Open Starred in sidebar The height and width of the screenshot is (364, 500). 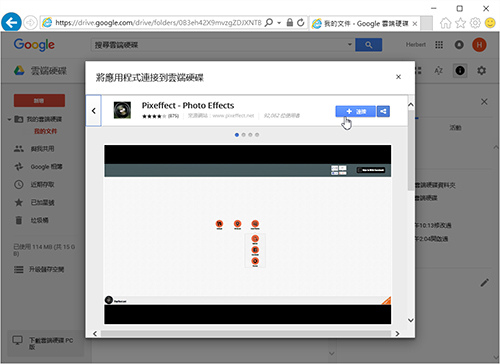42,202
